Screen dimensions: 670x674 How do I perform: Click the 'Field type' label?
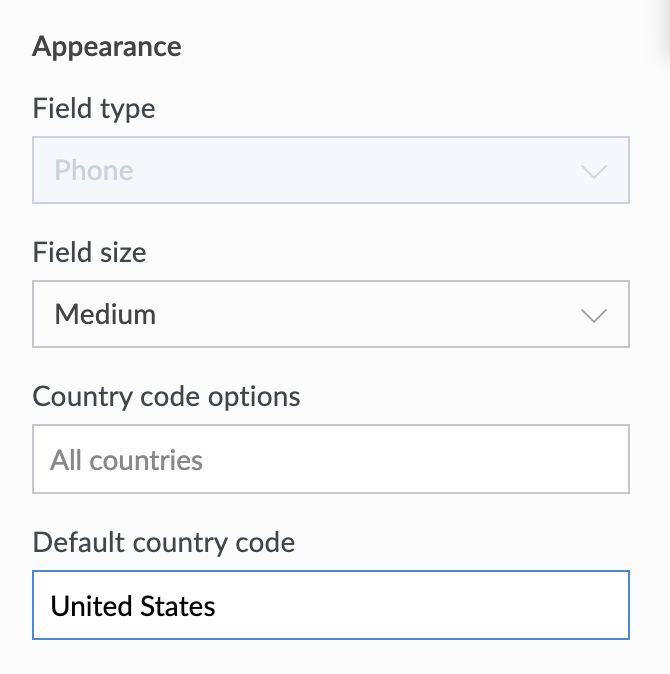[x=94, y=108]
